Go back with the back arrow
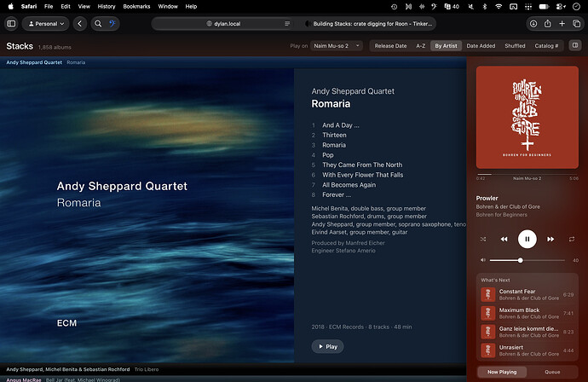588x382 pixels. (80, 24)
